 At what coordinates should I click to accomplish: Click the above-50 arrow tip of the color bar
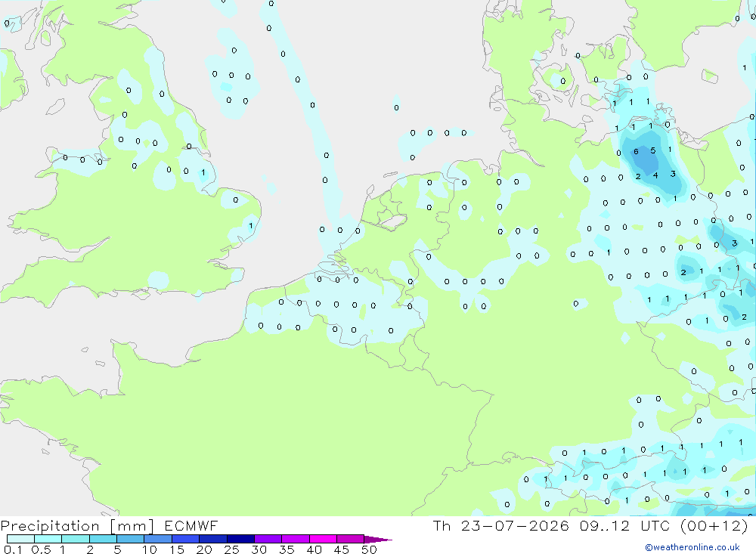[x=378, y=539]
